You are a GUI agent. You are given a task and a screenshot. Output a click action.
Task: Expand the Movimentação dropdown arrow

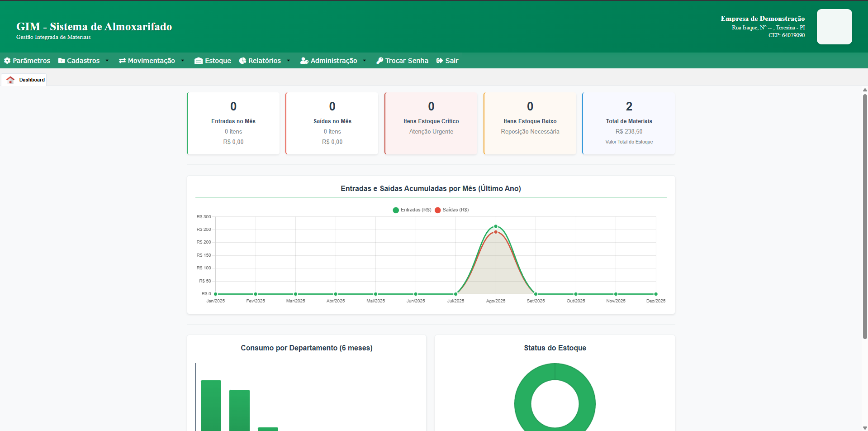tap(183, 61)
